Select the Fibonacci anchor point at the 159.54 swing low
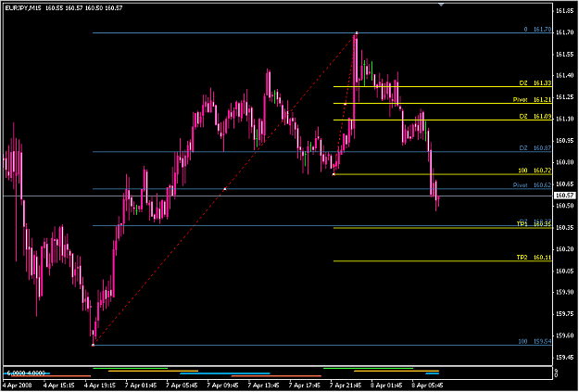The image size is (579, 392). pyautogui.click(x=93, y=345)
